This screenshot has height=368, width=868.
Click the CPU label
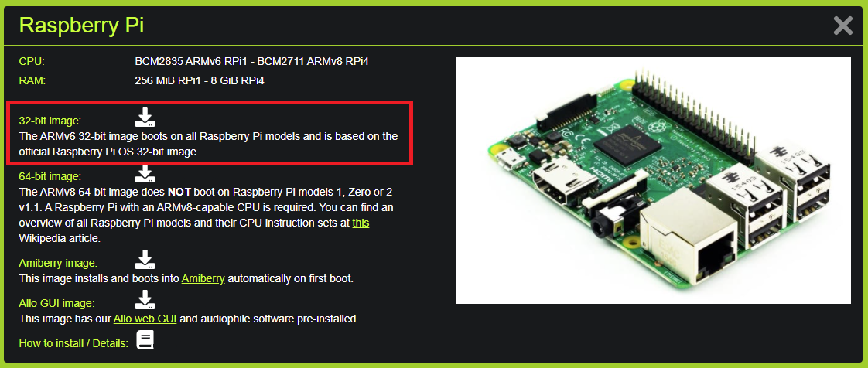[32, 61]
